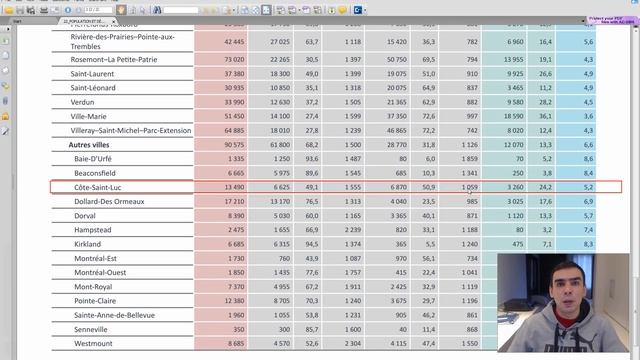This screenshot has height=360, width=640.
Task: Close the POPULATION document tab
Action: (113, 21)
